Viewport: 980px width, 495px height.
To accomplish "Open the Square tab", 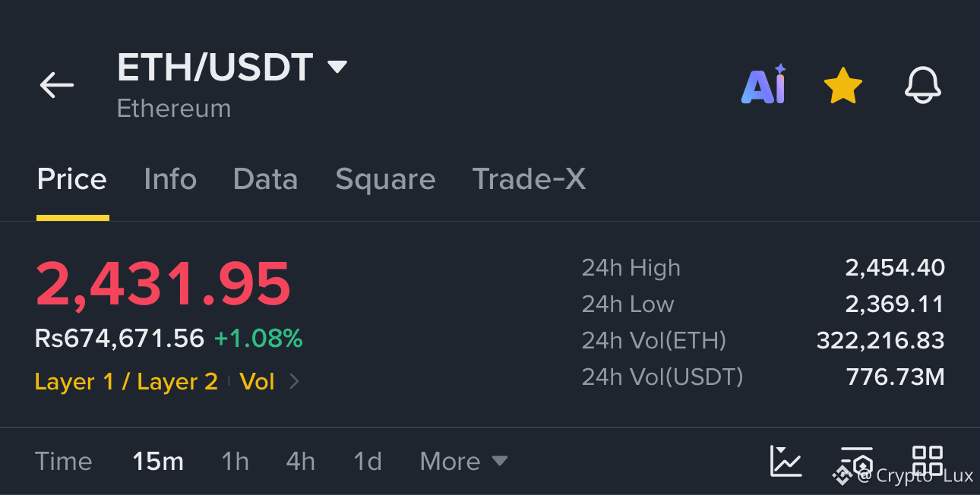I will pyautogui.click(x=385, y=180).
